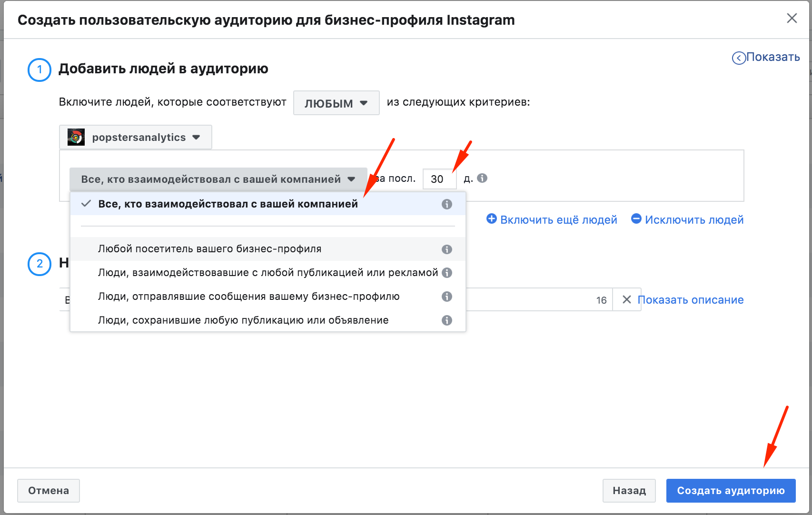Pick 'Люди, взаимодействовавшие с любой публикацией'
This screenshot has width=812, height=515.
(267, 273)
